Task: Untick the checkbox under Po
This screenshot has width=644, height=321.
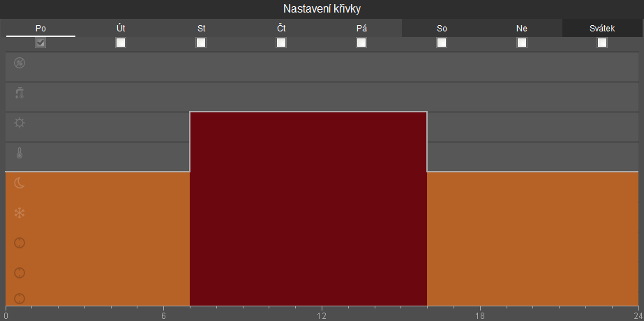Action: tap(40, 43)
